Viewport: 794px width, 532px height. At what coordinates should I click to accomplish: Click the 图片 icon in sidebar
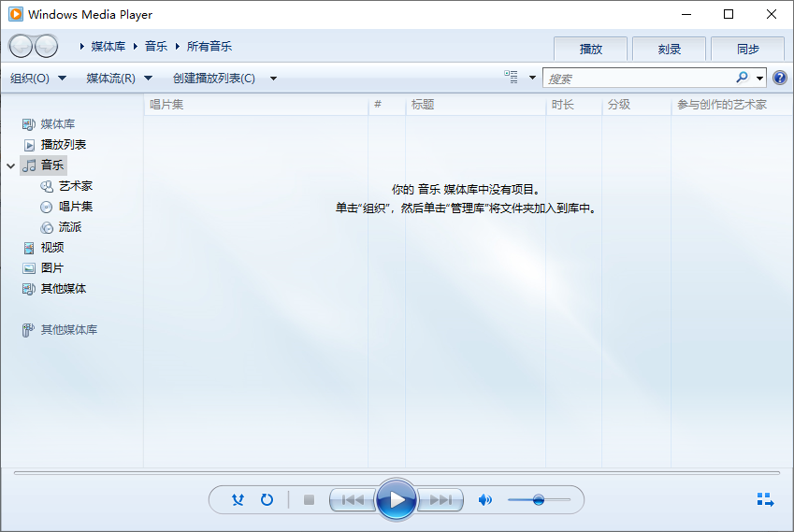[29, 268]
